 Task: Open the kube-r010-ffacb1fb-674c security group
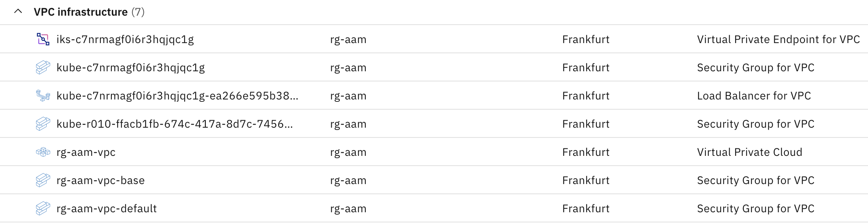click(x=174, y=124)
